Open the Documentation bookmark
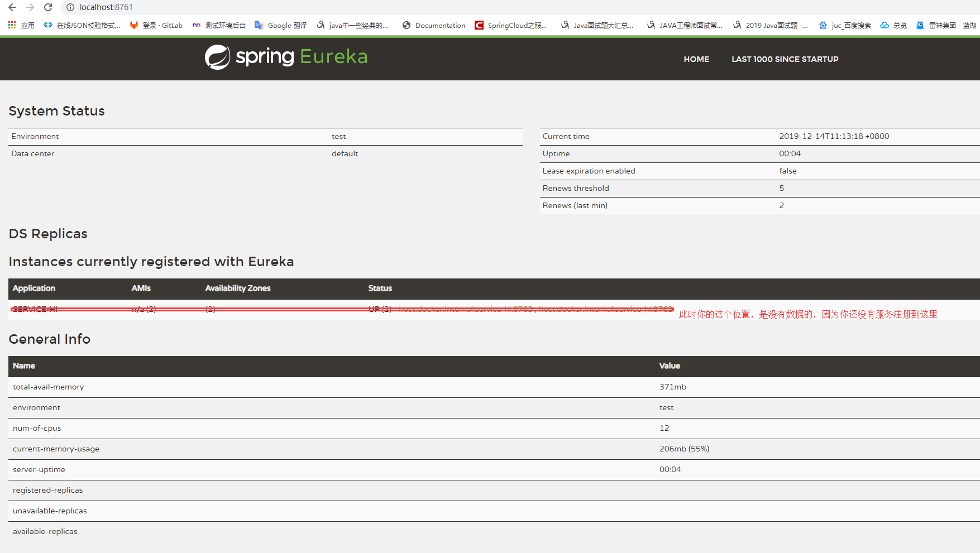The image size is (980, 553). (x=434, y=25)
